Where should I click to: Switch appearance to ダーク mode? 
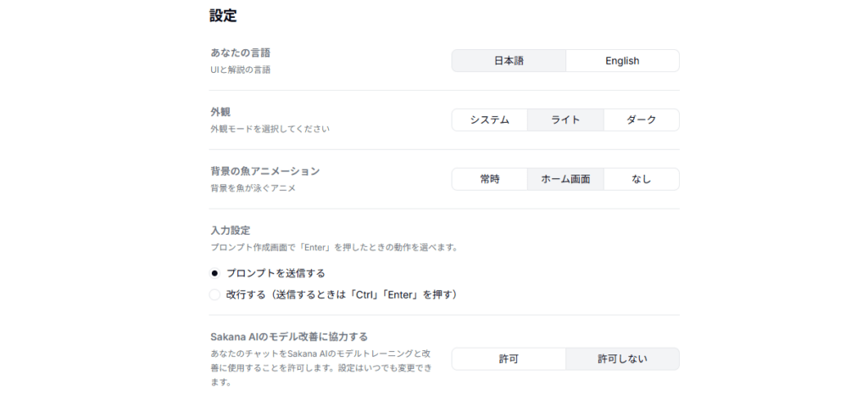coord(641,120)
